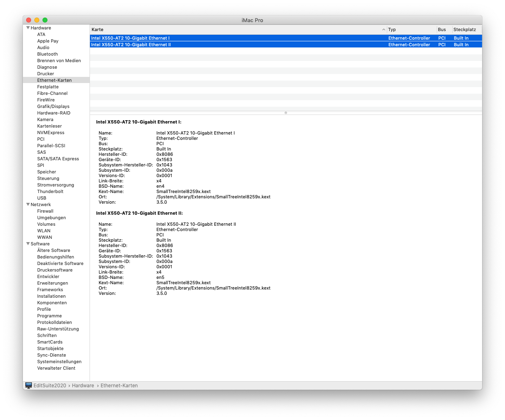Select Thunderbolt in the sidebar
The width and height of the screenshot is (505, 420).
(50, 191)
